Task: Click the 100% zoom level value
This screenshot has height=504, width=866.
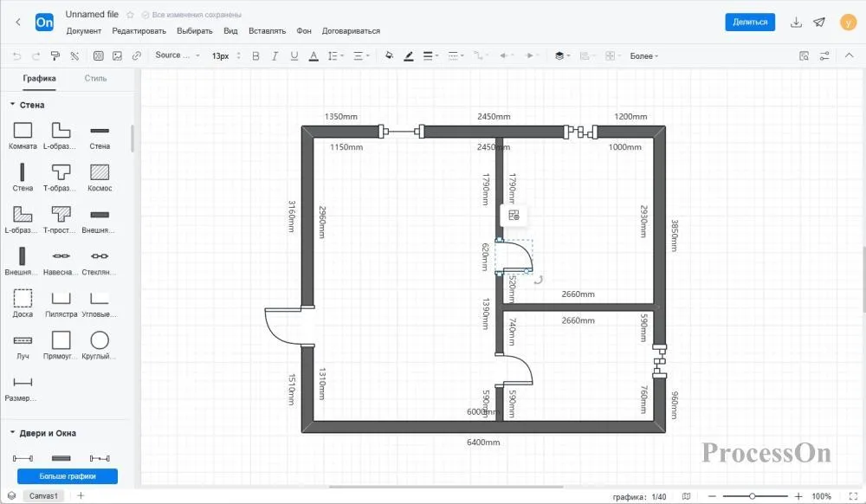Action: tap(821, 496)
